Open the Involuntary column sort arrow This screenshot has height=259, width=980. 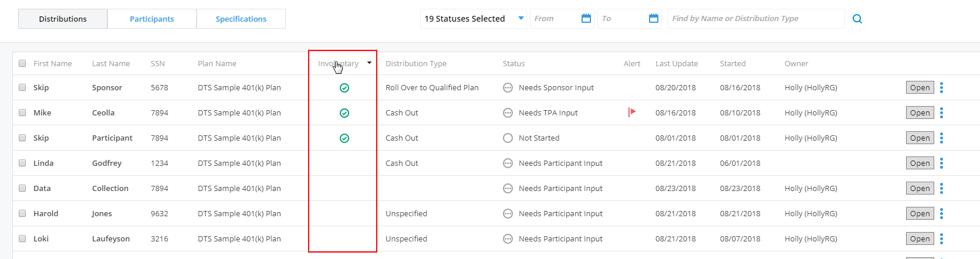(369, 63)
